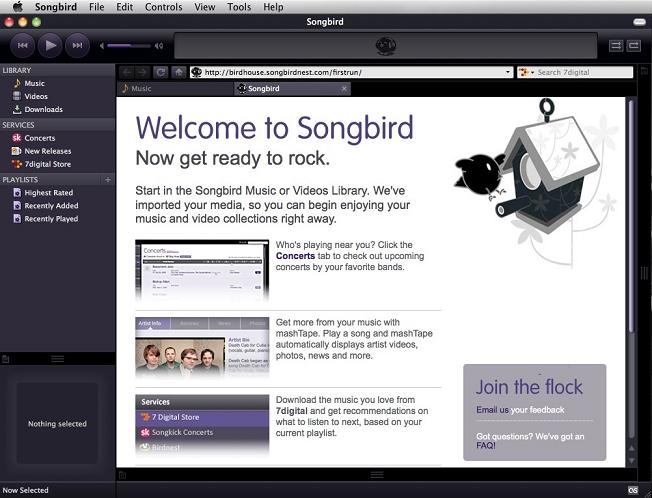Screen dimensions: 652x498
Task: Click the sidebar pane toggle icon
Action: (6, 359)
